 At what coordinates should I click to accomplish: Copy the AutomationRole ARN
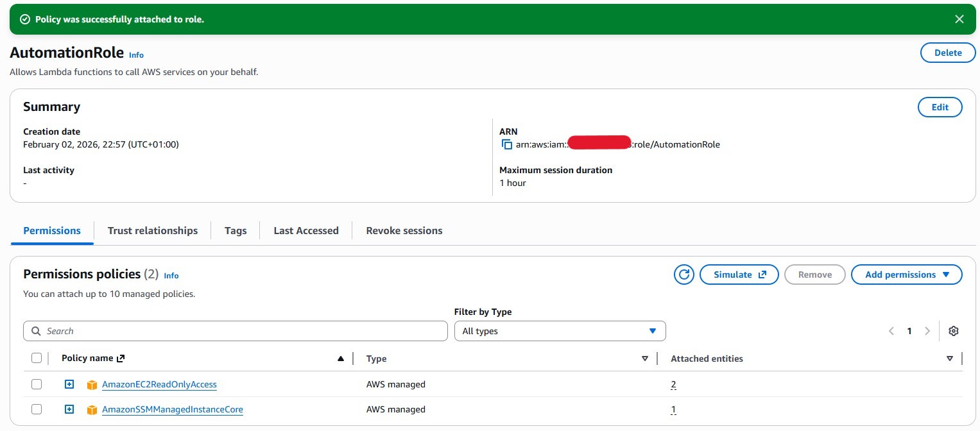click(x=507, y=144)
